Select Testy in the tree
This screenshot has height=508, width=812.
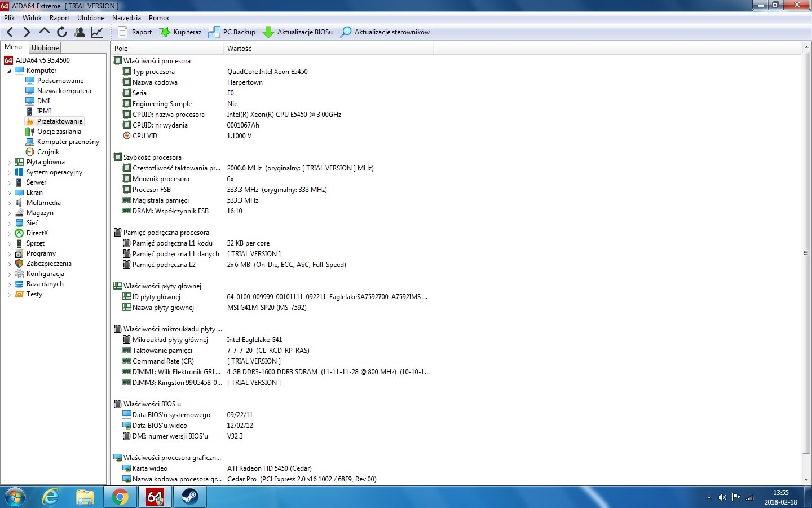coord(34,294)
